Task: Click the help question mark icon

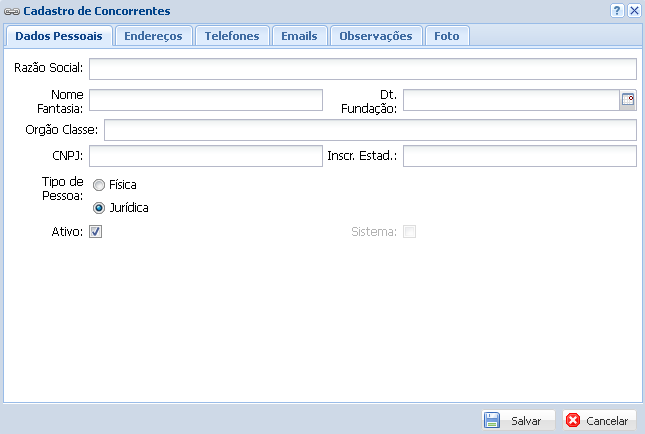Action: [x=617, y=10]
